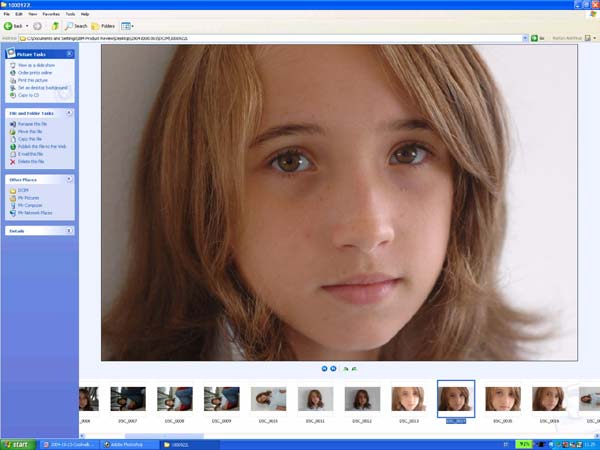Click the greyed Forward arrow button
The image size is (600, 450).
(37, 26)
